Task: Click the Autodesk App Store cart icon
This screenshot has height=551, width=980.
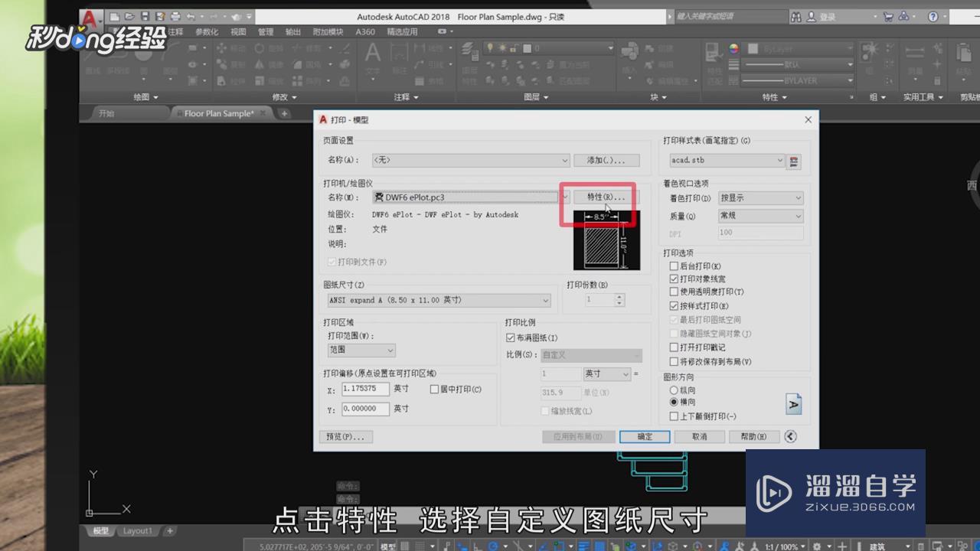Action: 888,16
